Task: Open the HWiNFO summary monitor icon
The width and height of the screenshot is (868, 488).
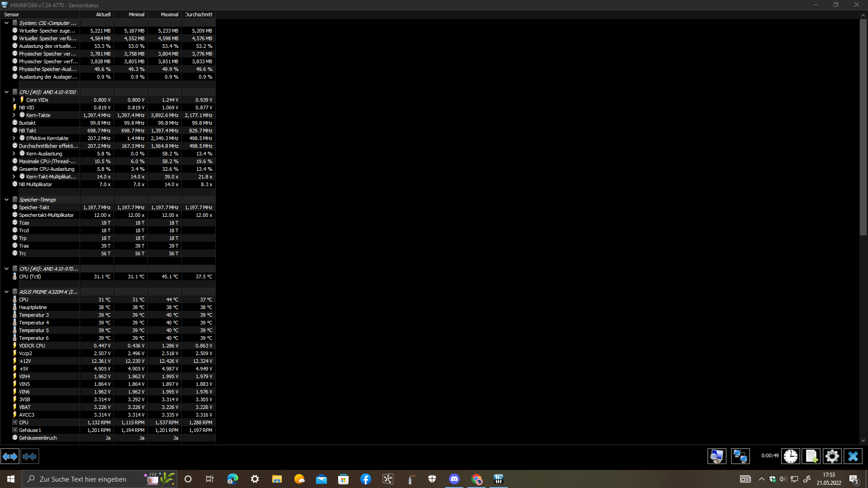Action: (717, 456)
